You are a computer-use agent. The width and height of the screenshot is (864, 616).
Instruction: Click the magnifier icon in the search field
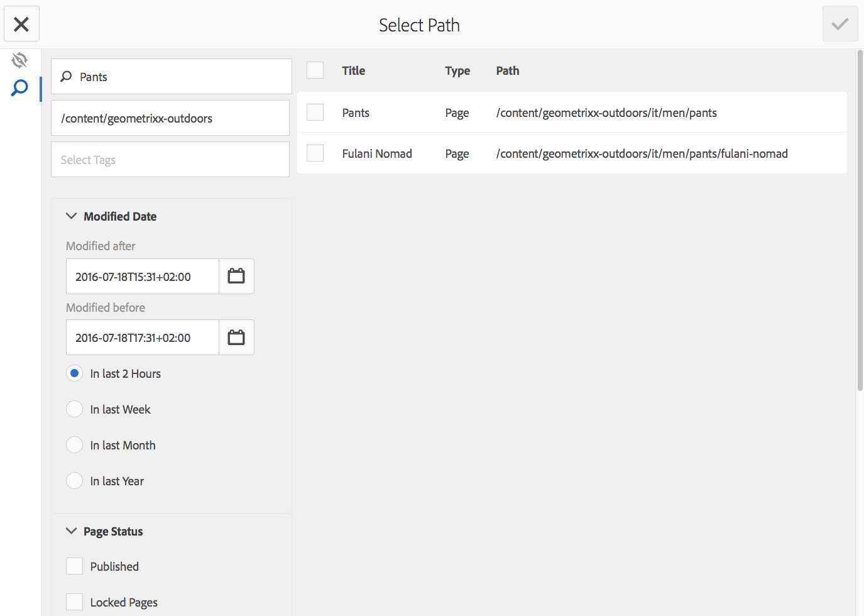[66, 77]
